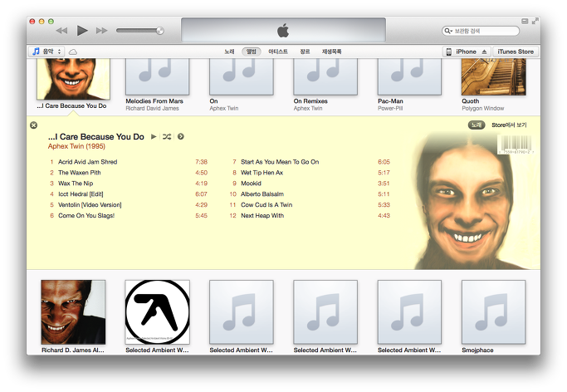Click the now playing Apple logo display
The height and width of the screenshot is (392, 567).
tap(283, 30)
